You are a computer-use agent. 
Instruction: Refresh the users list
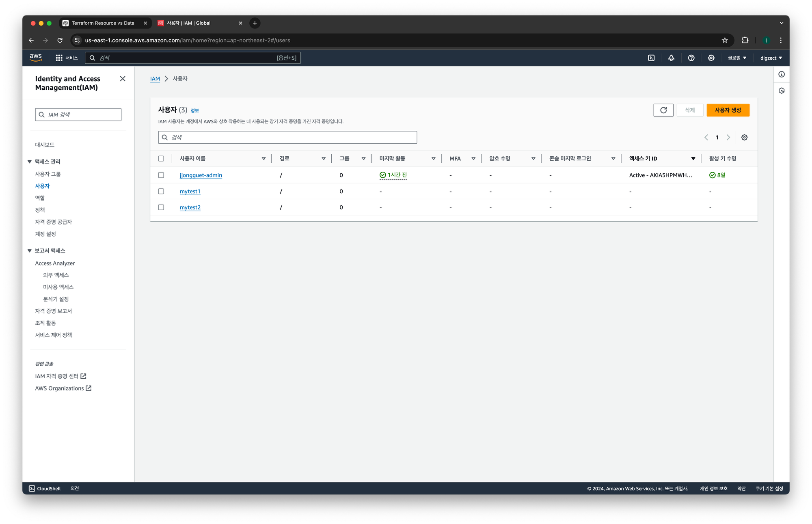(x=663, y=110)
